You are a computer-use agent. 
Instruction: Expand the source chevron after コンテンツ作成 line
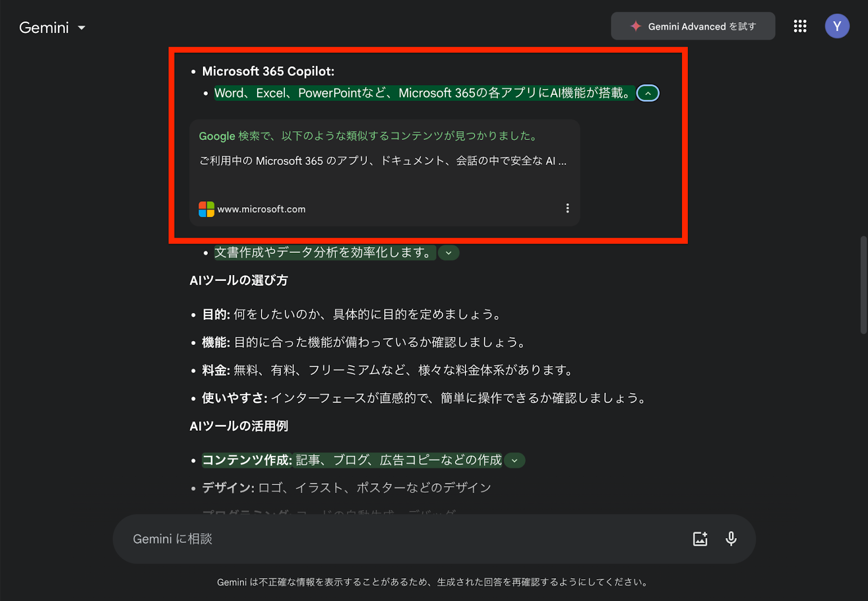(x=514, y=461)
